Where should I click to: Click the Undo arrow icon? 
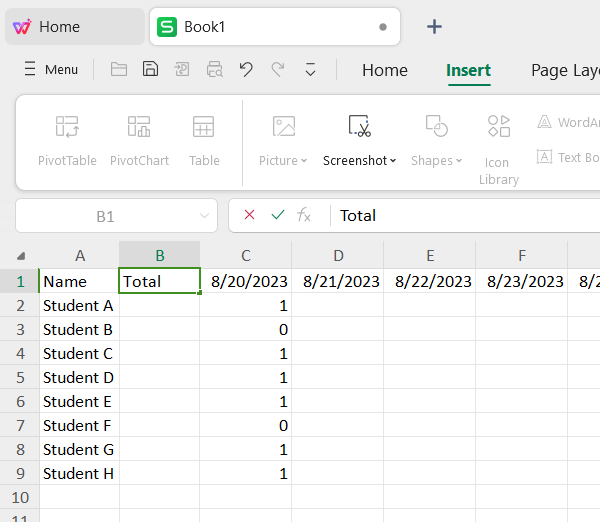(246, 69)
